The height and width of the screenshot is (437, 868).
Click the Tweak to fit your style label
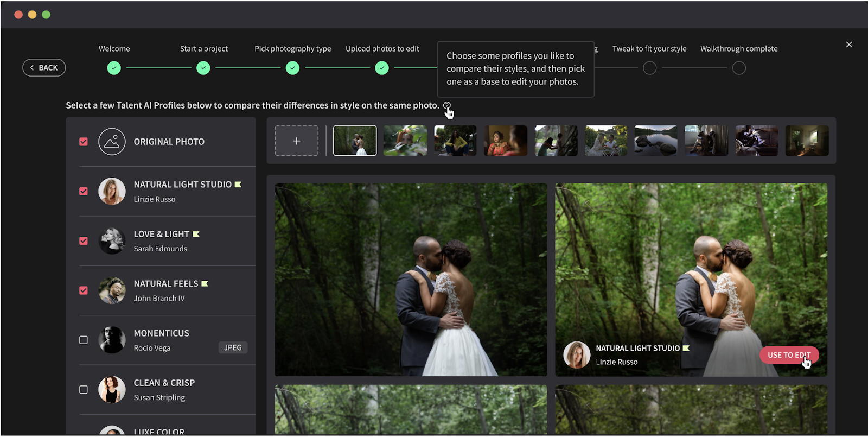pos(649,49)
